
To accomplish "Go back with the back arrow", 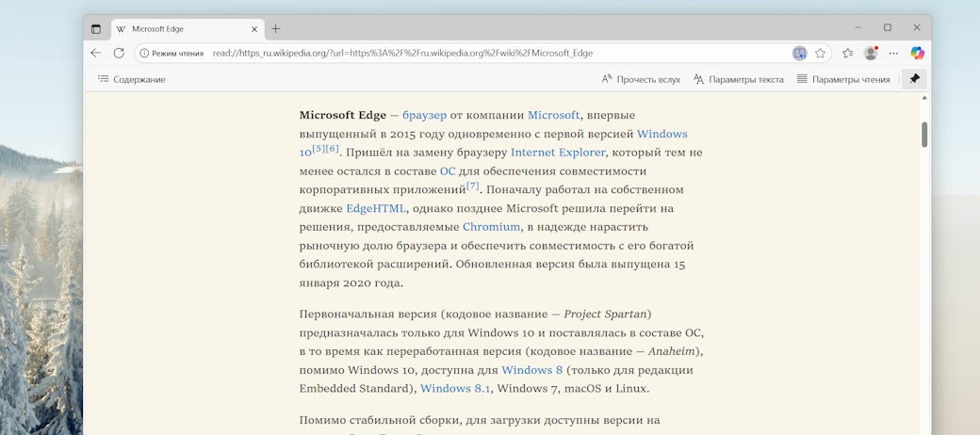I will tap(95, 54).
